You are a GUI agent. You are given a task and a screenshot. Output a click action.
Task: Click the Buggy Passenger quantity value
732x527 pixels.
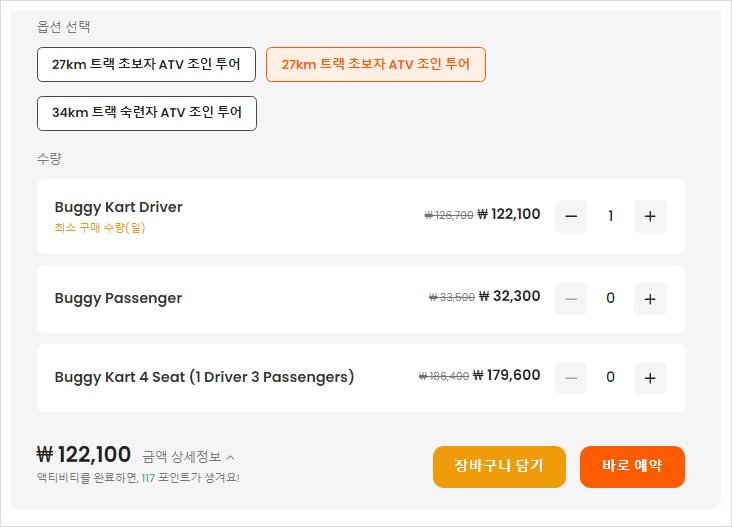point(611,298)
